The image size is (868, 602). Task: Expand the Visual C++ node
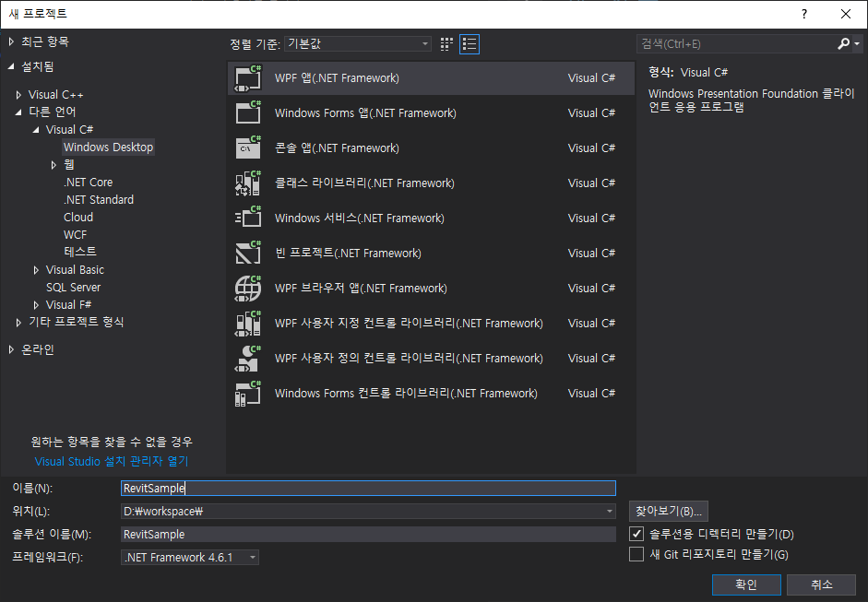(x=18, y=95)
